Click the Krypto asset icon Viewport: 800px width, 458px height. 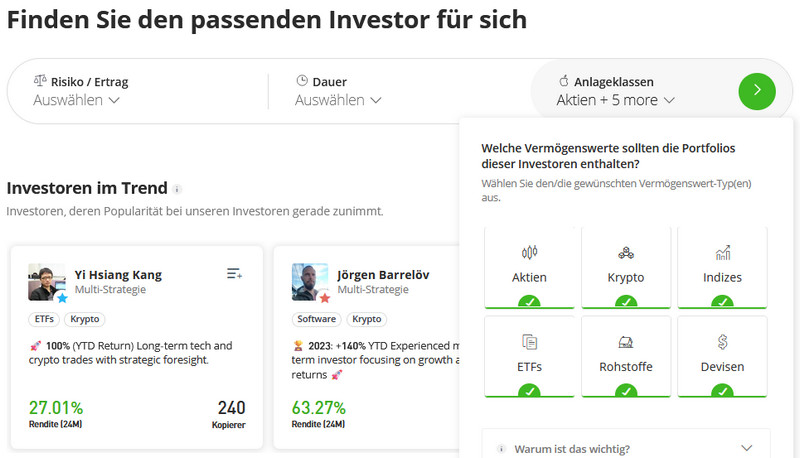pyautogui.click(x=626, y=253)
